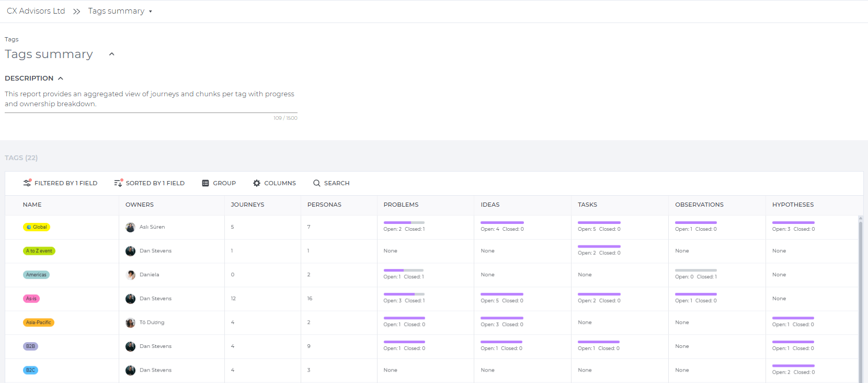Click the Sorted by 1 field button
This screenshot has width=868, height=383.
150,183
